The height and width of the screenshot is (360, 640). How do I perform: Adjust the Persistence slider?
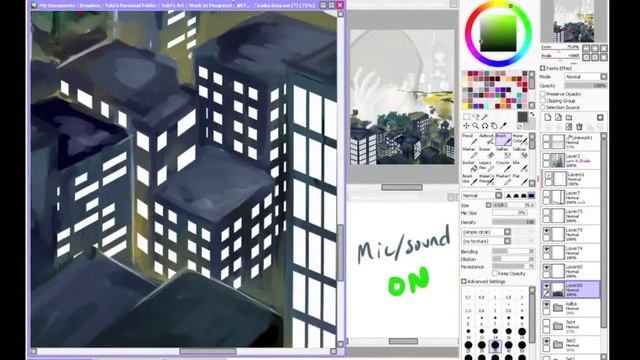tap(513, 267)
